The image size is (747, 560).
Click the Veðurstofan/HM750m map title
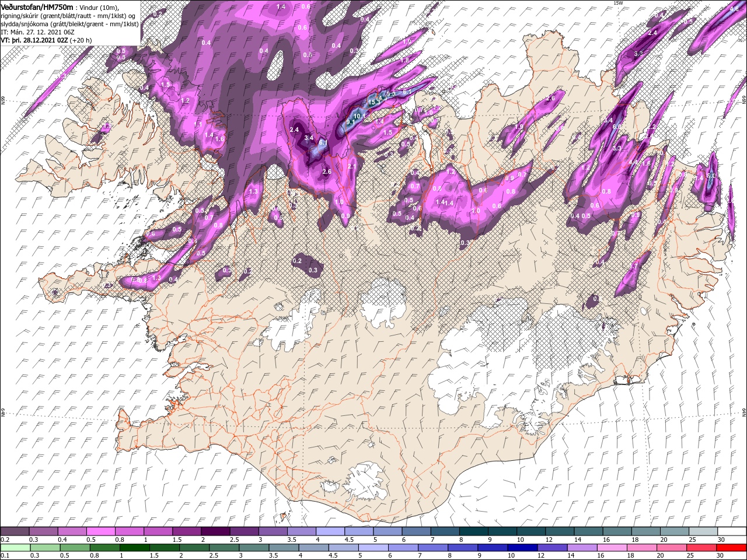click(x=37, y=6)
